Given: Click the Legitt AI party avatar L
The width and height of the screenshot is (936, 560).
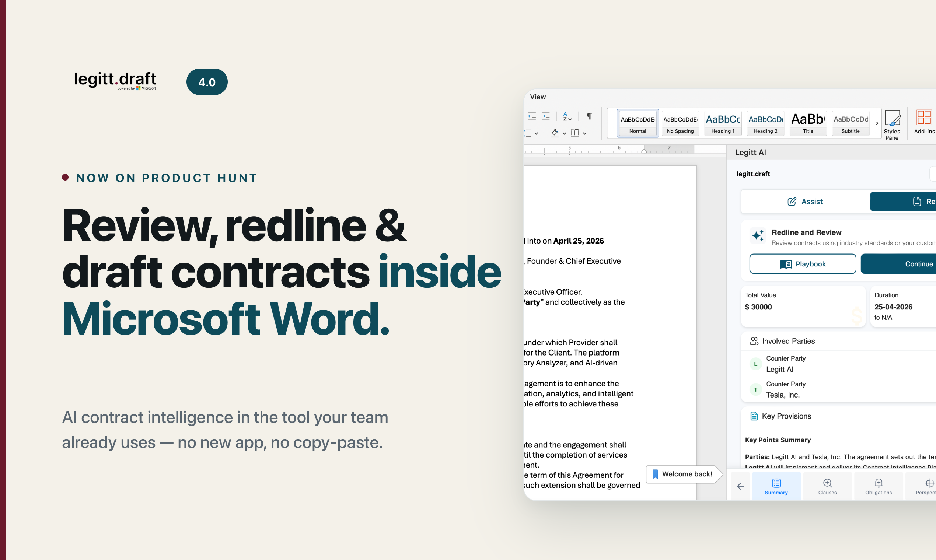Looking at the screenshot, I should click(x=755, y=364).
